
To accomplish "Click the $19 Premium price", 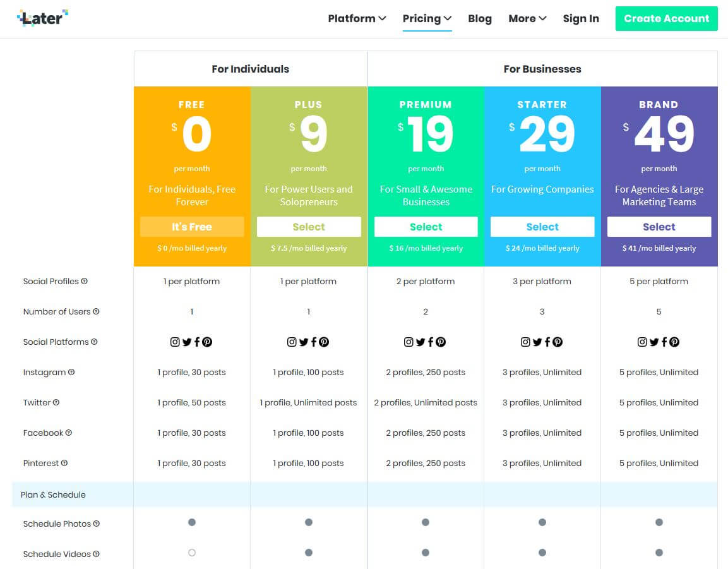I will coord(426,134).
